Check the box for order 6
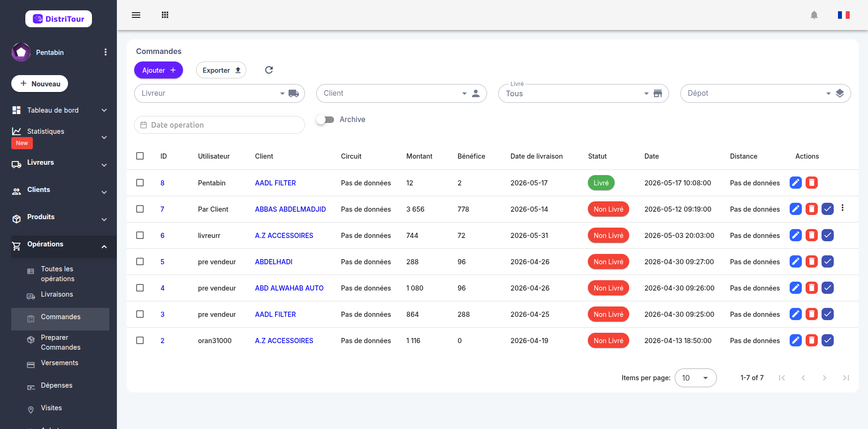The width and height of the screenshot is (868, 429). click(x=140, y=235)
